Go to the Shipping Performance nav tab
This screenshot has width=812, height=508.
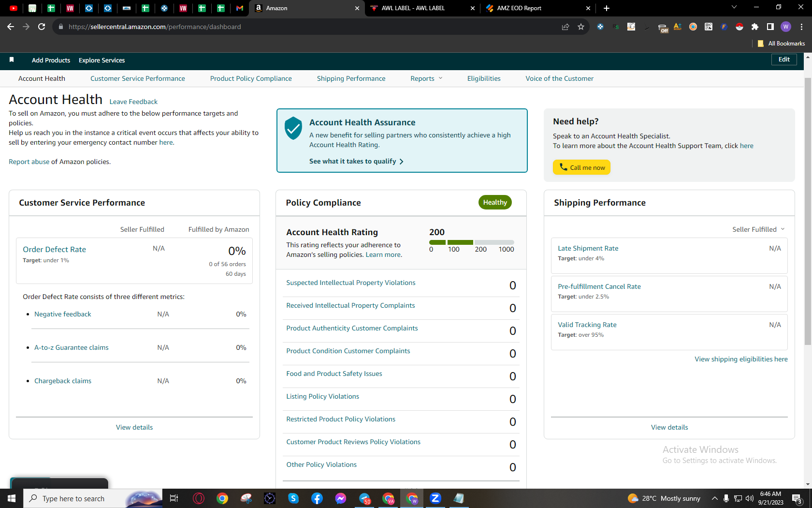click(x=351, y=78)
